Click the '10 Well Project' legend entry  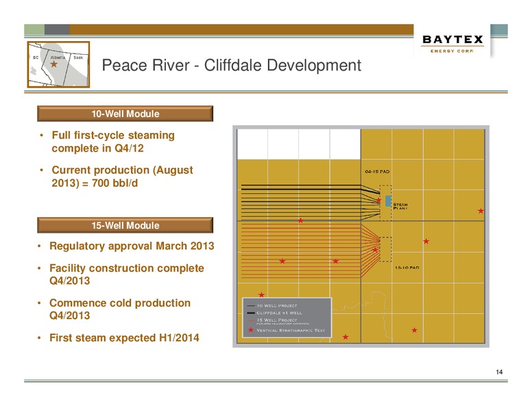[272, 306]
